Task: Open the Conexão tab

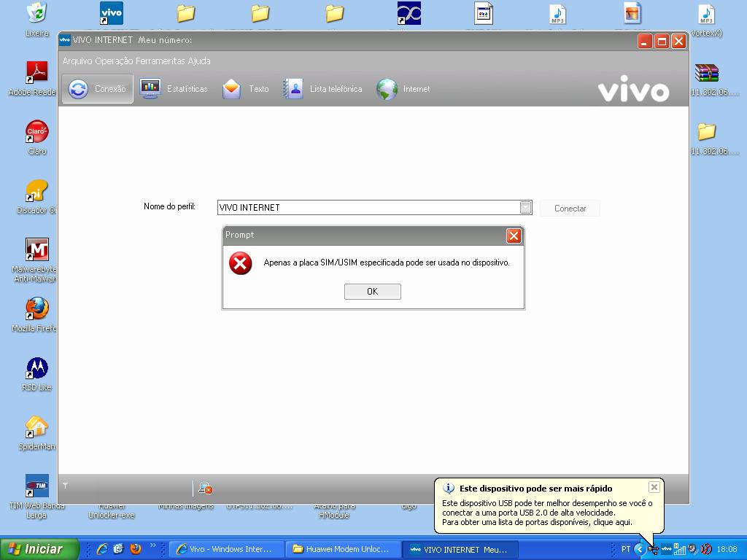Action: 97,88
